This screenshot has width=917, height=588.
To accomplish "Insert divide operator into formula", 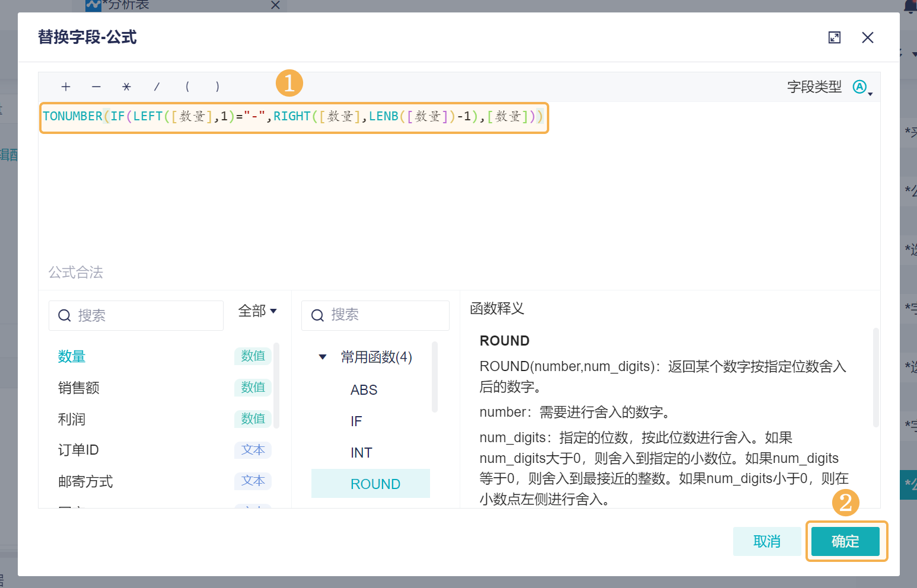I will click(x=157, y=87).
